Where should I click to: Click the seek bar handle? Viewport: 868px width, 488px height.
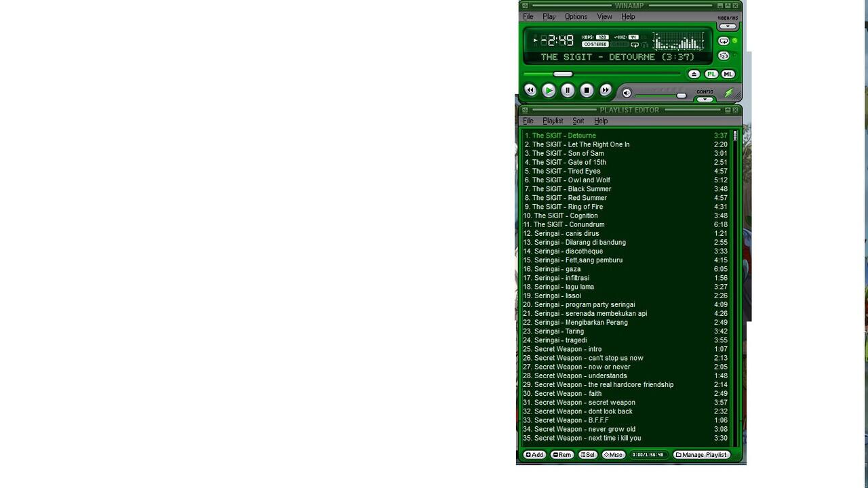(x=563, y=74)
